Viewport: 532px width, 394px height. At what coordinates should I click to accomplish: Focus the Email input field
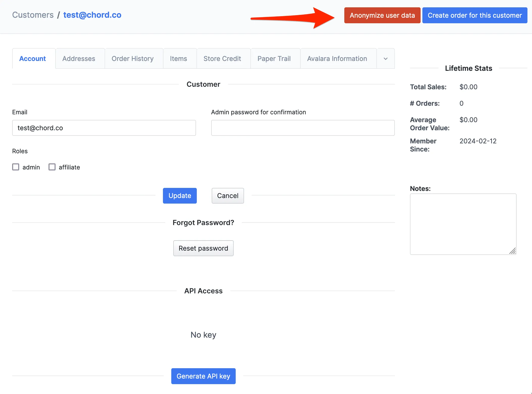[x=104, y=128]
